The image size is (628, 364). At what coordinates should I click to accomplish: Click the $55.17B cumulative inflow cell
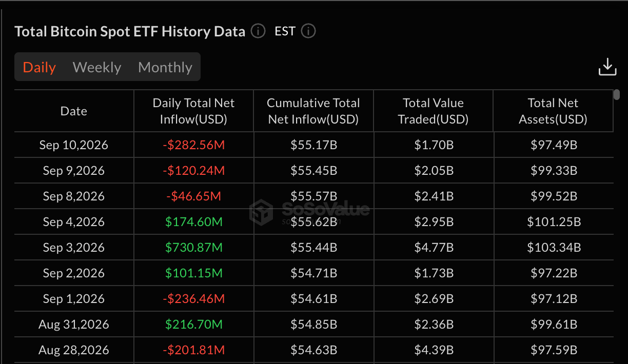click(313, 145)
